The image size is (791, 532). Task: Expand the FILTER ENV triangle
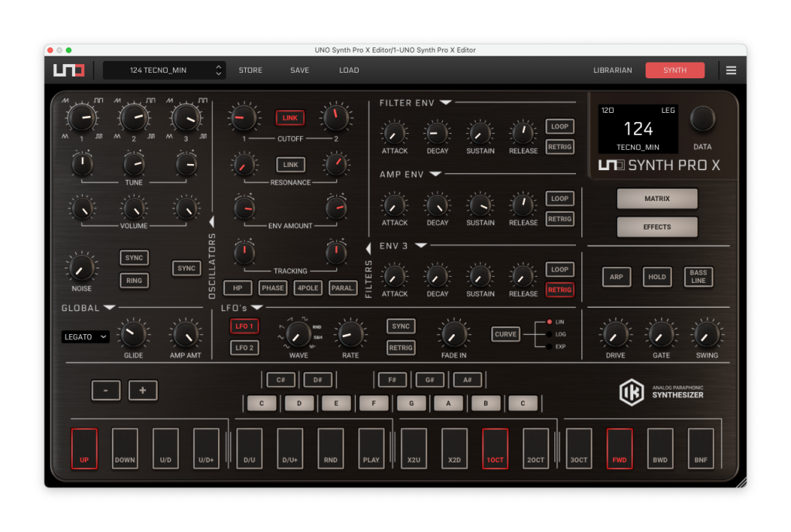click(446, 103)
